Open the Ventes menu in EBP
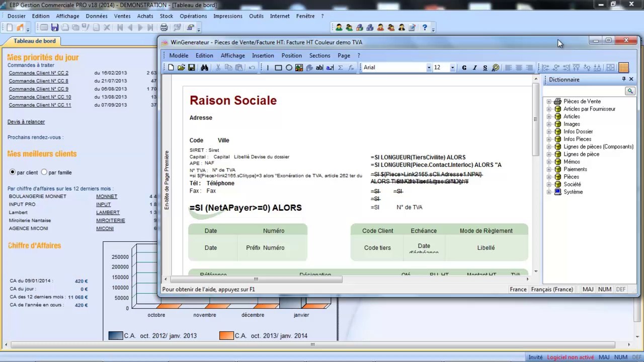644x362 pixels. click(x=122, y=16)
